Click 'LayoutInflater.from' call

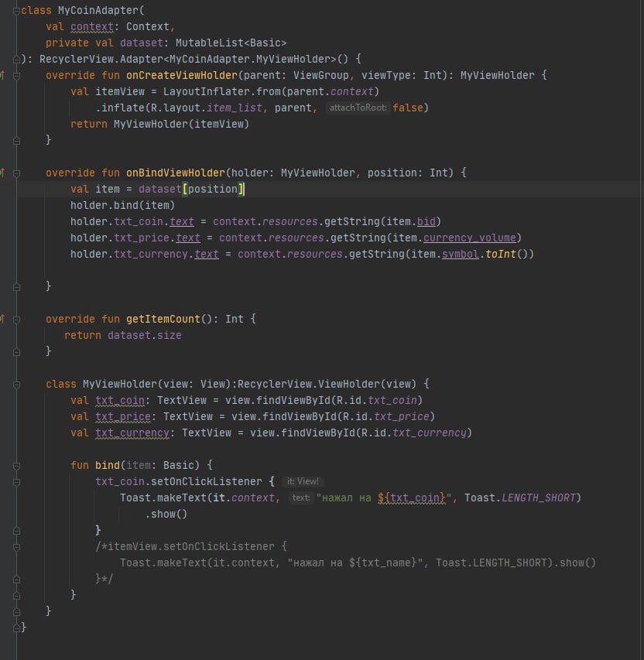pos(222,92)
